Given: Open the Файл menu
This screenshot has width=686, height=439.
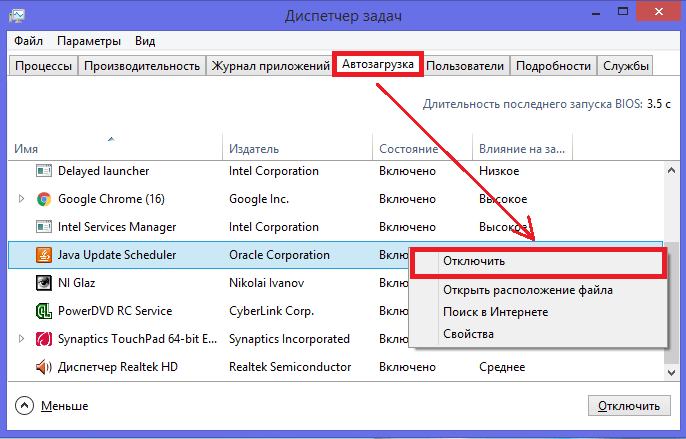Looking at the screenshot, I should tap(28, 41).
